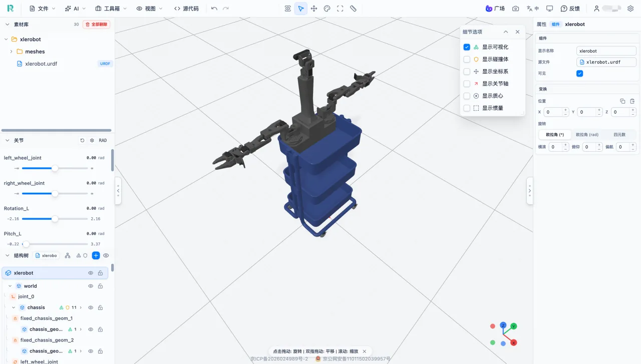641x364 pixels.
Task: Collapse the 素材库 section
Action: 8,25
